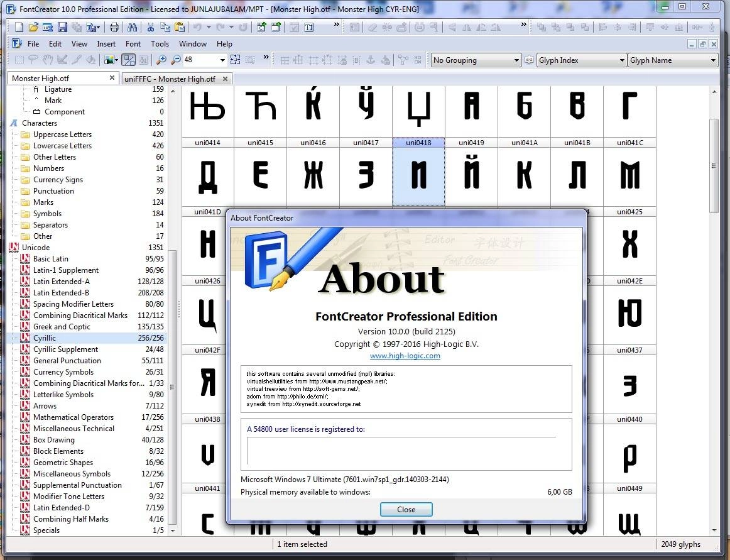Click the Find binoculars icon
This screenshot has height=560, width=730.
132,27
